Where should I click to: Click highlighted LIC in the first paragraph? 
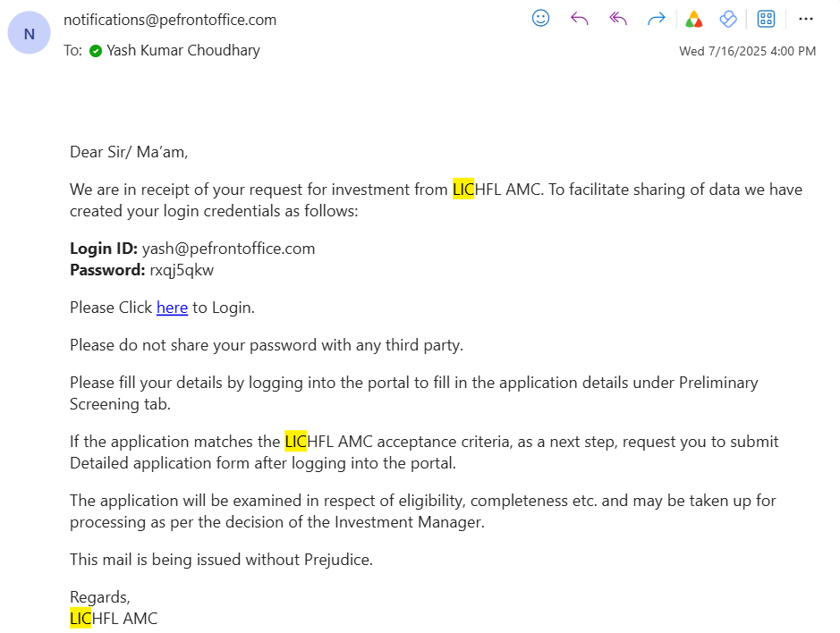coord(462,190)
